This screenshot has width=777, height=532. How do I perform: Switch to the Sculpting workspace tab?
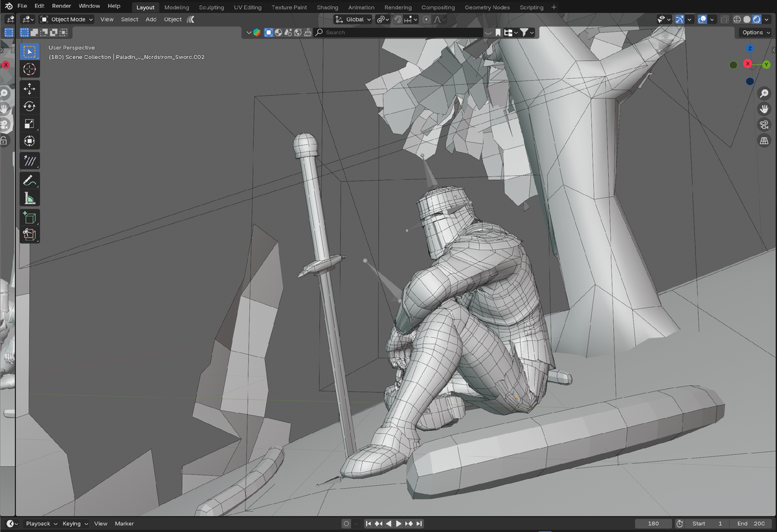(211, 7)
